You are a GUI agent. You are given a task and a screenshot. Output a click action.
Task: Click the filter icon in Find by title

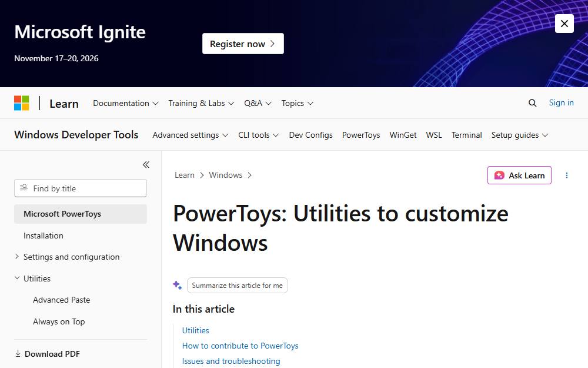[x=24, y=188]
